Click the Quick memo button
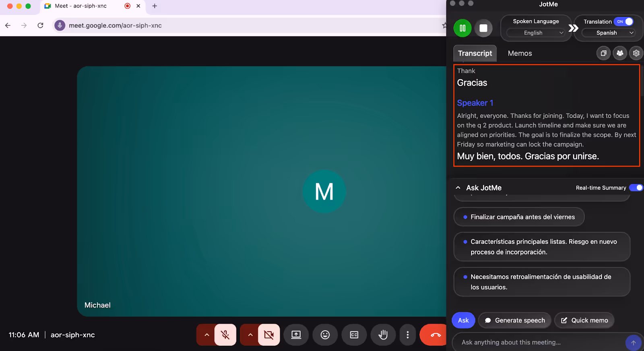 pos(584,320)
